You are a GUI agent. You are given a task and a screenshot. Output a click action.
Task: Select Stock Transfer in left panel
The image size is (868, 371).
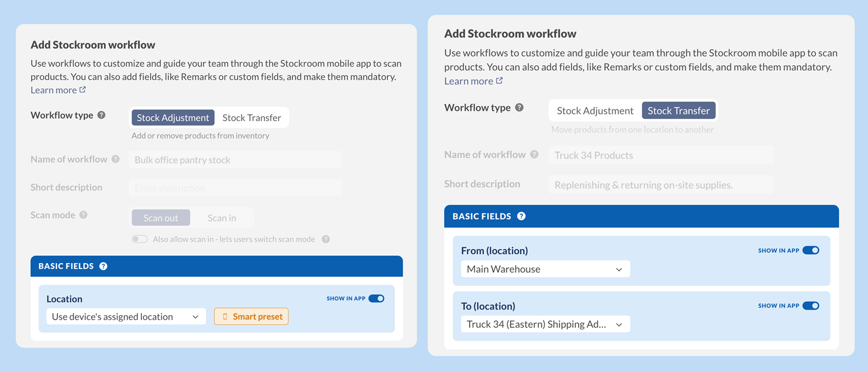[252, 118]
